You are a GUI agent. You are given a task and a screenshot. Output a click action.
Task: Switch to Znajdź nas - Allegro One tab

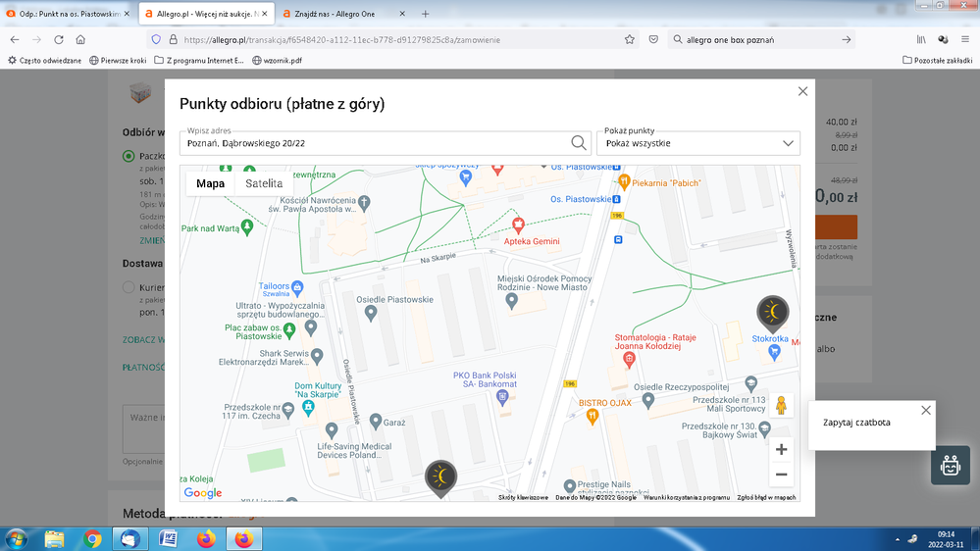click(x=342, y=14)
